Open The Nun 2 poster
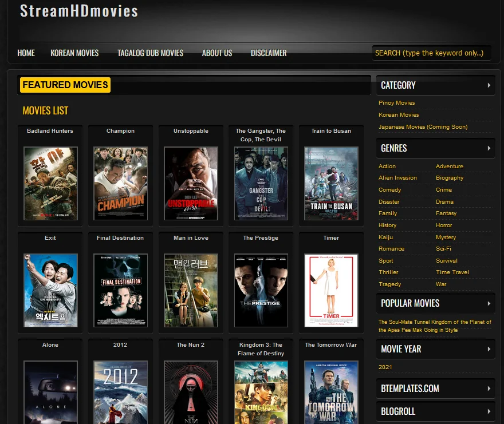 tap(191, 393)
